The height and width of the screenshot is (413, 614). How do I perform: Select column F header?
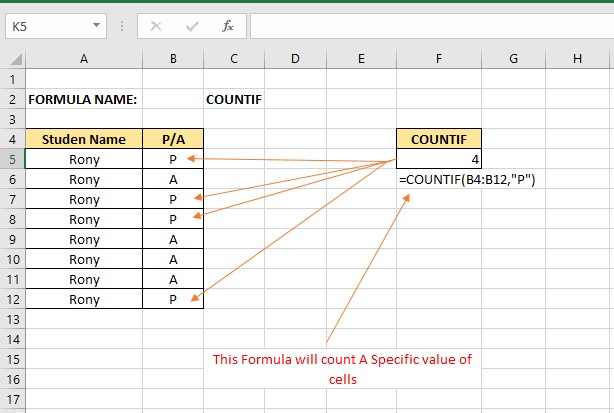coord(439,59)
